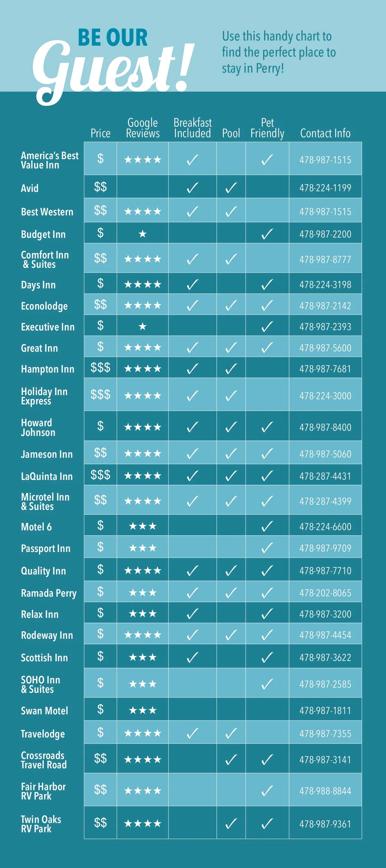Image resolution: width=386 pixels, height=868 pixels.
Task: Click the Hampton Inn four-star rating
Action: tap(142, 369)
